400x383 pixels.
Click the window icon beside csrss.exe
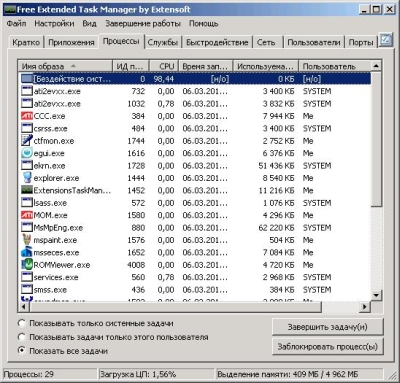pos(27,128)
